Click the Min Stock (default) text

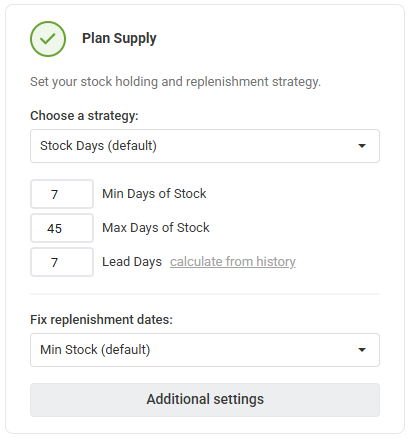pyautogui.click(x=95, y=350)
